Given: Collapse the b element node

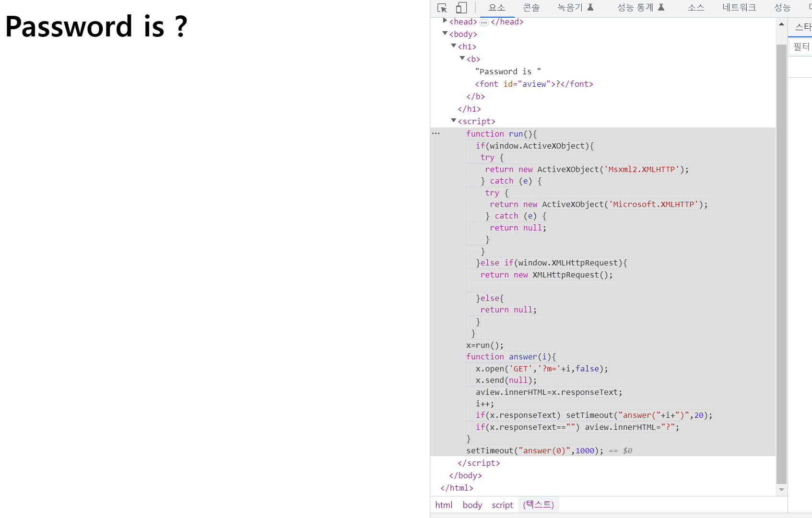Looking at the screenshot, I should [x=462, y=58].
